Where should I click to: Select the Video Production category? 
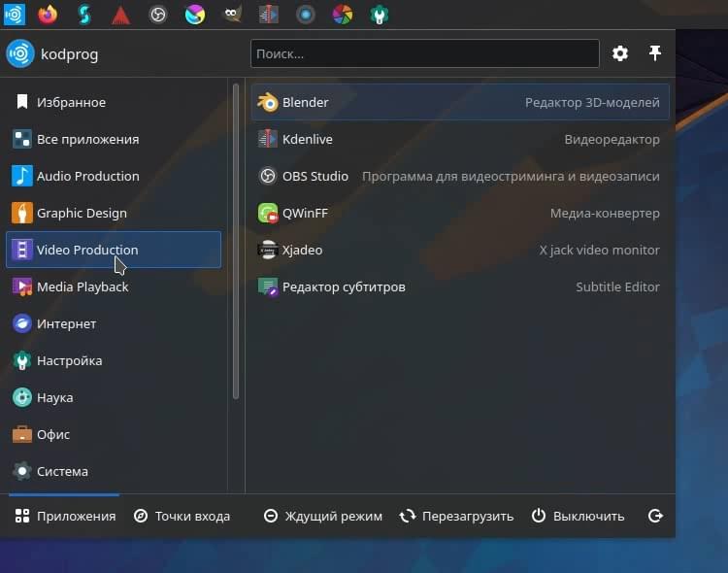pos(114,250)
